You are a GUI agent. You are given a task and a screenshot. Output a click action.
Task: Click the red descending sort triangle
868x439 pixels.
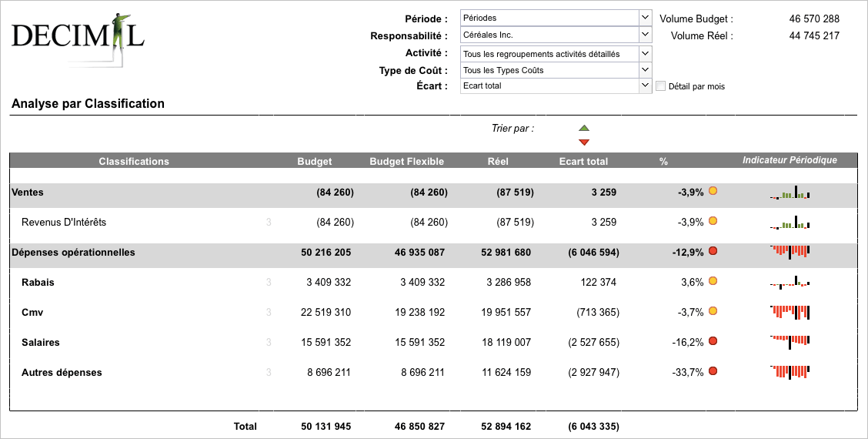point(583,142)
